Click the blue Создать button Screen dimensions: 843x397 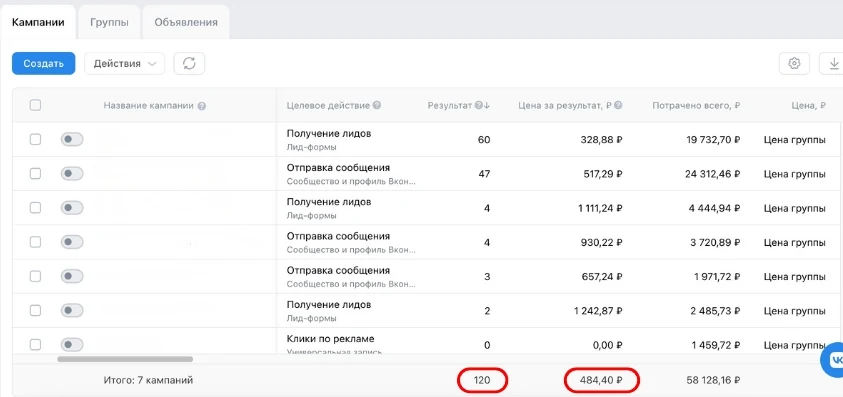pyautogui.click(x=44, y=63)
